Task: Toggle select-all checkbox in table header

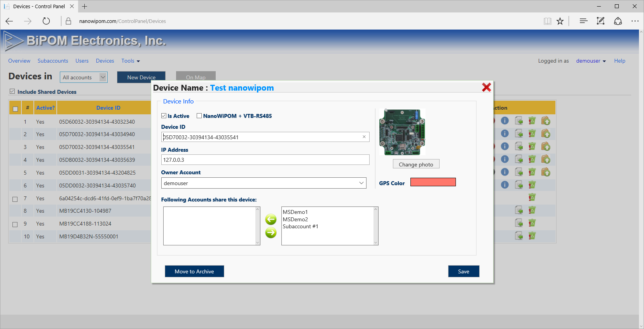Action: (15, 109)
